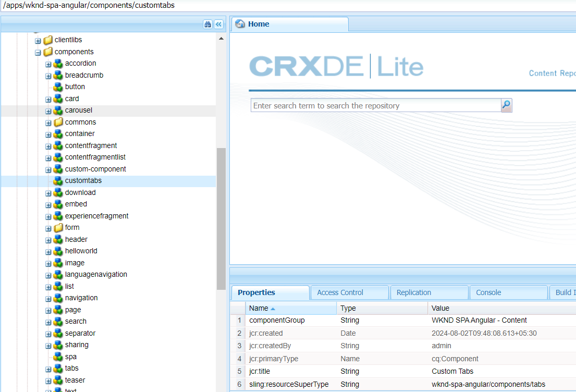The width and height of the screenshot is (576, 392).
Task: Select the customtabs component icon
Action: pyautogui.click(x=58, y=180)
